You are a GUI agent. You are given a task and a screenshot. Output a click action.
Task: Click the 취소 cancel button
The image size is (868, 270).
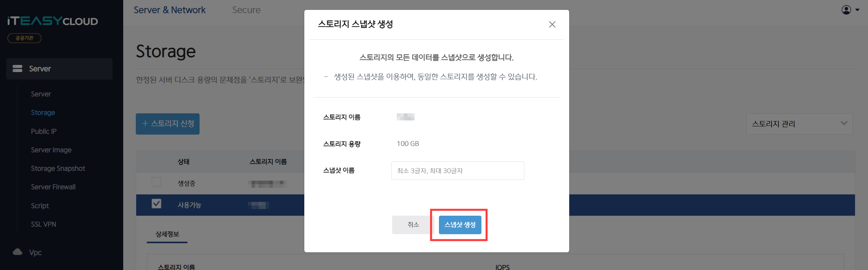coord(413,225)
